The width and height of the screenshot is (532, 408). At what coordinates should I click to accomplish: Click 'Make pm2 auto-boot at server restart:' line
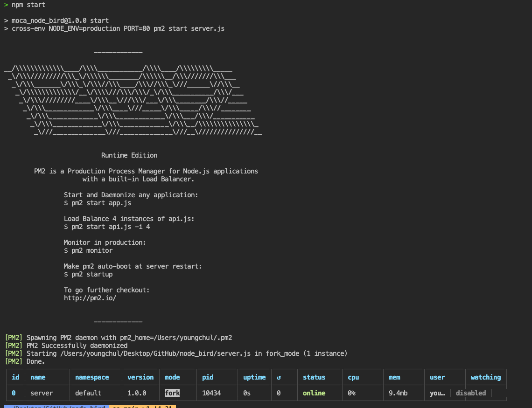pyautogui.click(x=133, y=266)
